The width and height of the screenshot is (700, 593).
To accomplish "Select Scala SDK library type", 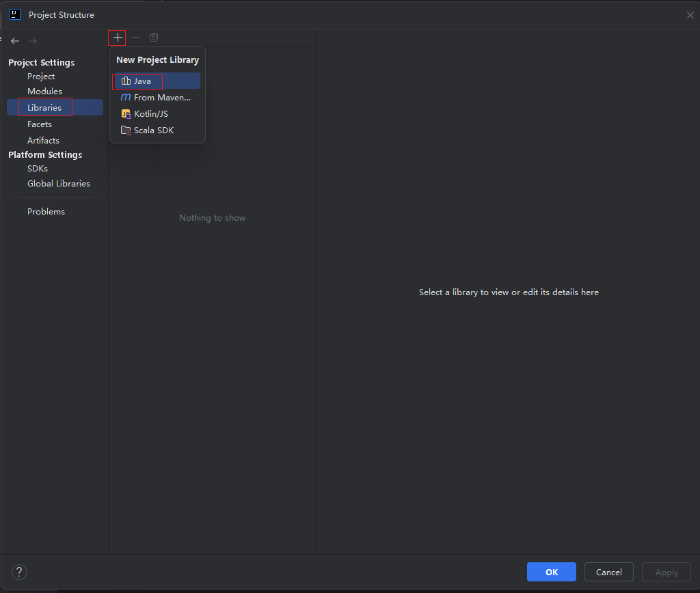I will [158, 130].
